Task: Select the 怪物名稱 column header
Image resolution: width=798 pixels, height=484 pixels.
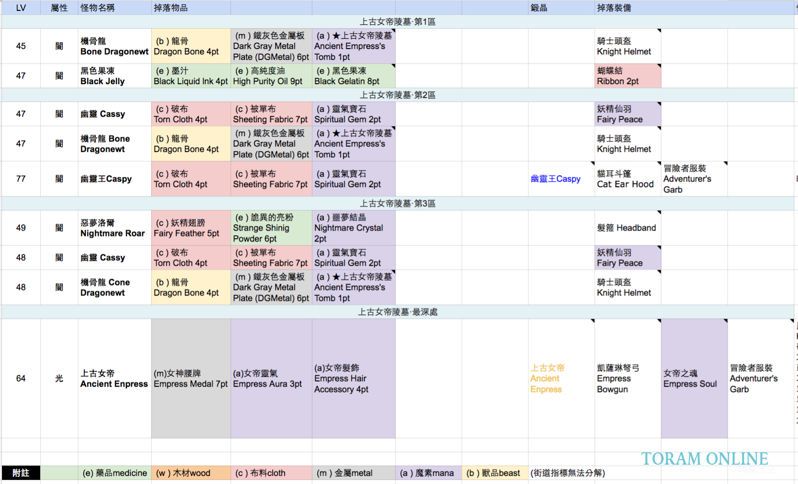Action: click(x=115, y=8)
